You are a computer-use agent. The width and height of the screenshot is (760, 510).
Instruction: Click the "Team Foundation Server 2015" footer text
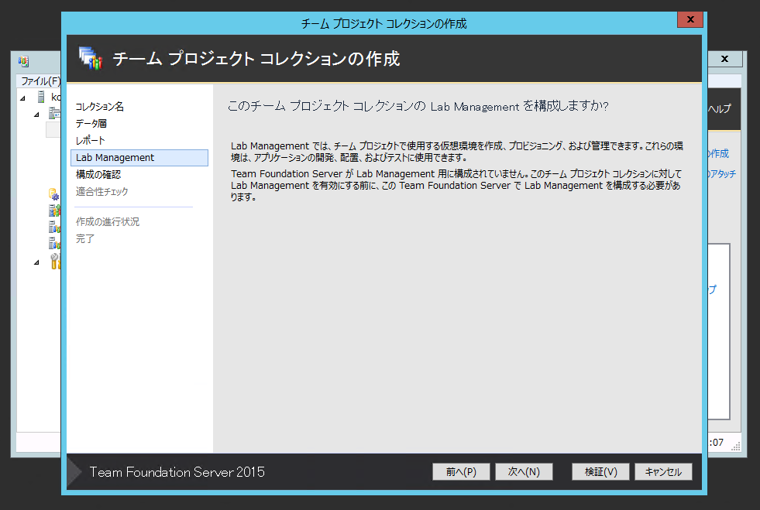(x=177, y=472)
